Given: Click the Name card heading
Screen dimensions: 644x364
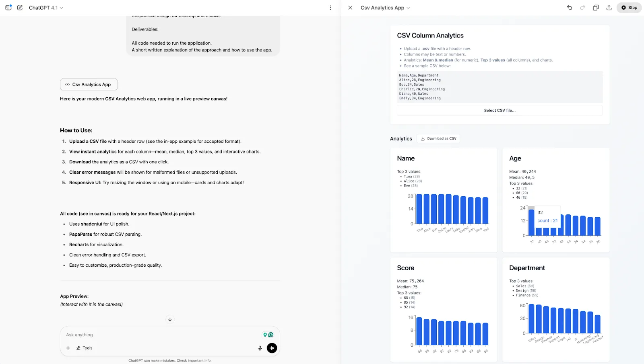Looking at the screenshot, I should pyautogui.click(x=406, y=158).
